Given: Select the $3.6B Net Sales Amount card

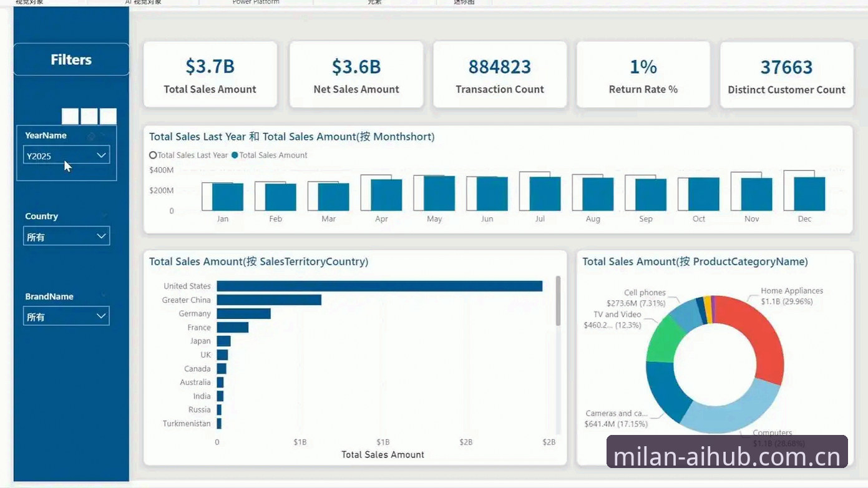Looking at the screenshot, I should tap(356, 75).
